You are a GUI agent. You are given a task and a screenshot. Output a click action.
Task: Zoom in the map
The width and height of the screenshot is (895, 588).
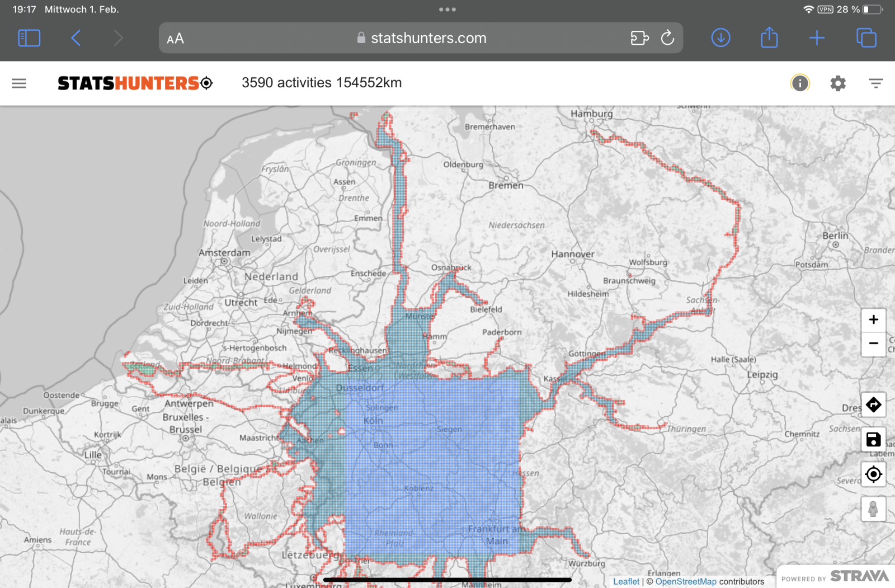point(873,320)
